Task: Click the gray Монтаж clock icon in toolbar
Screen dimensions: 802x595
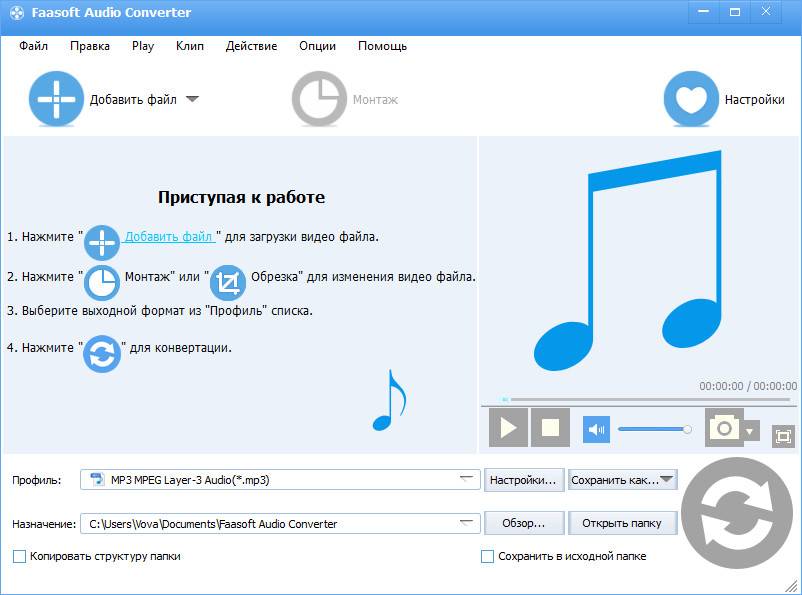Action: pos(319,99)
